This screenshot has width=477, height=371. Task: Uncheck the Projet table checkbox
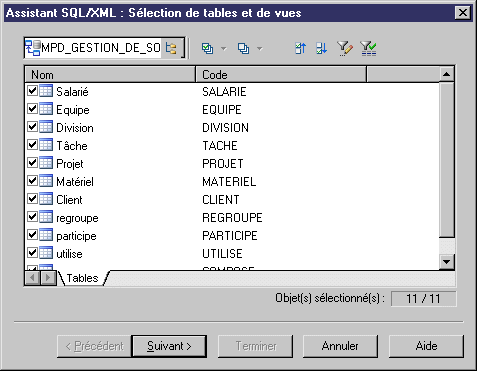click(x=32, y=163)
